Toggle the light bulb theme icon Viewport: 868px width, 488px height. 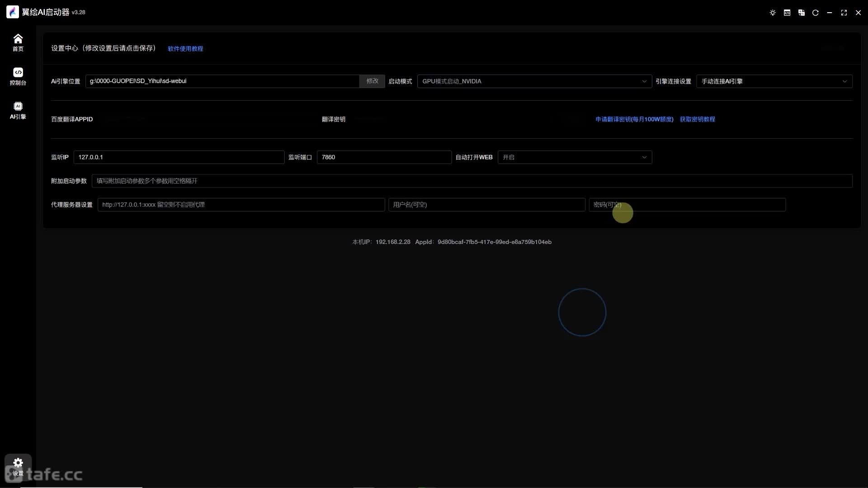point(773,13)
